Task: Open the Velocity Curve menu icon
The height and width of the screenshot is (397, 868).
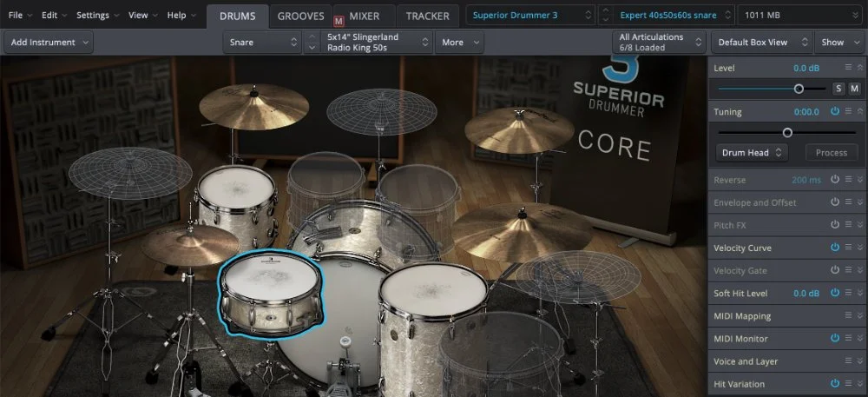Action: (x=848, y=248)
